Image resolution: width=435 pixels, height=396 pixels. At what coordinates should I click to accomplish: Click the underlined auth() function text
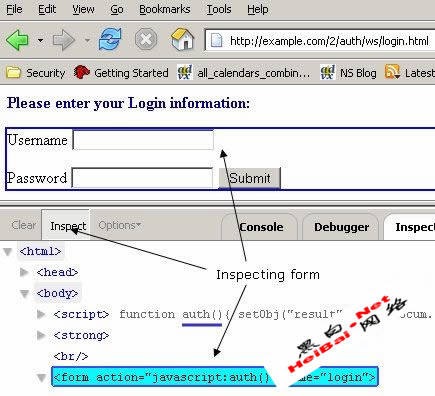tap(202, 314)
